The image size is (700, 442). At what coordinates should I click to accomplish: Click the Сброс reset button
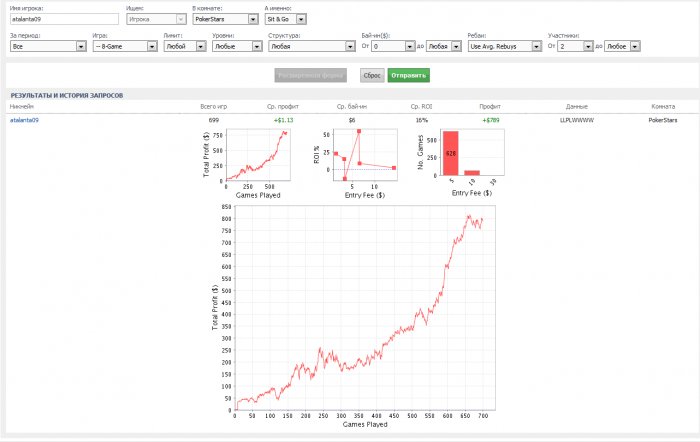pyautogui.click(x=372, y=75)
